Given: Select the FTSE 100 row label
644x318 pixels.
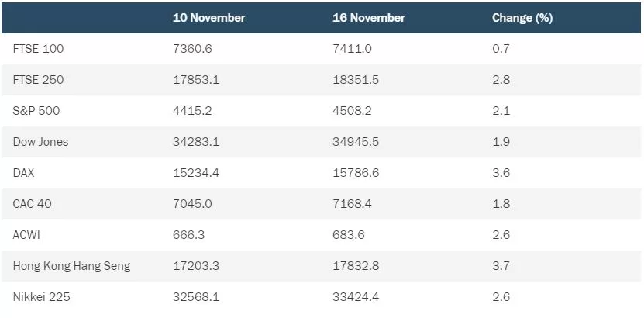Looking at the screenshot, I should pyautogui.click(x=38, y=49).
